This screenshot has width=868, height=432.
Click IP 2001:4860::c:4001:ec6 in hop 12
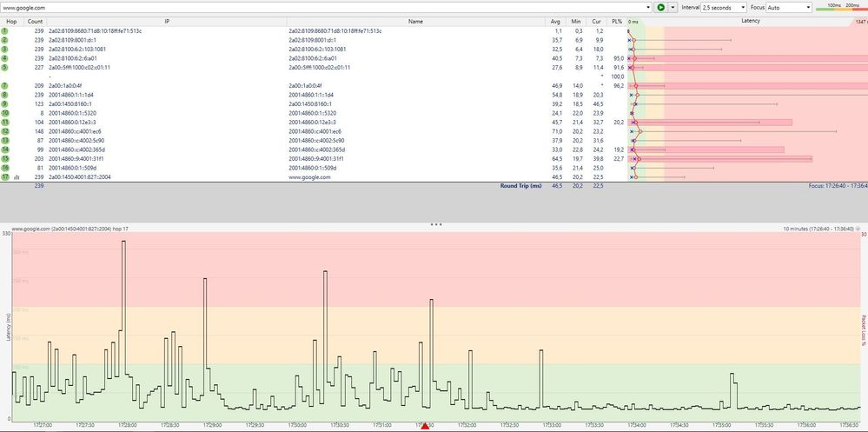coord(75,131)
